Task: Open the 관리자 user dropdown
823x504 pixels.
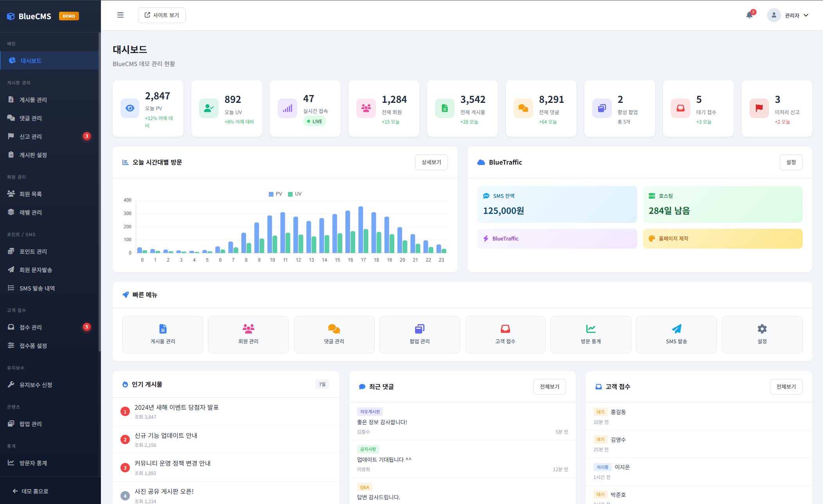Action: pos(788,15)
